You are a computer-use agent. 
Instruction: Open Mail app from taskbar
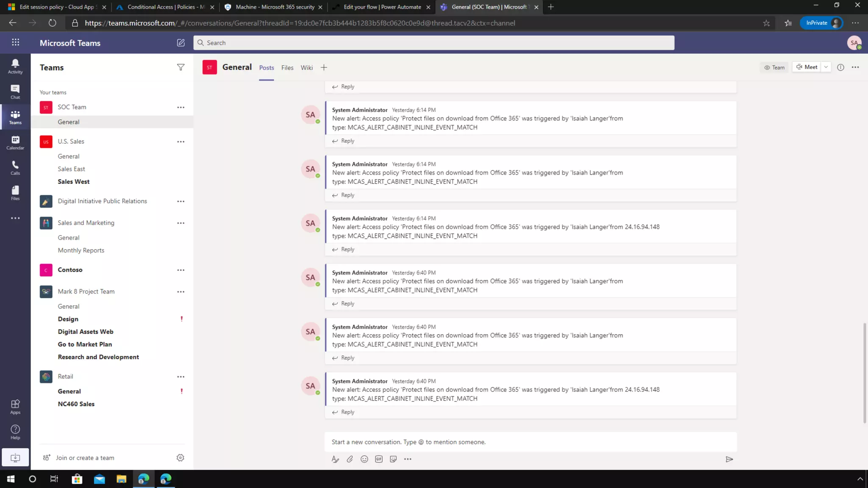(99, 479)
